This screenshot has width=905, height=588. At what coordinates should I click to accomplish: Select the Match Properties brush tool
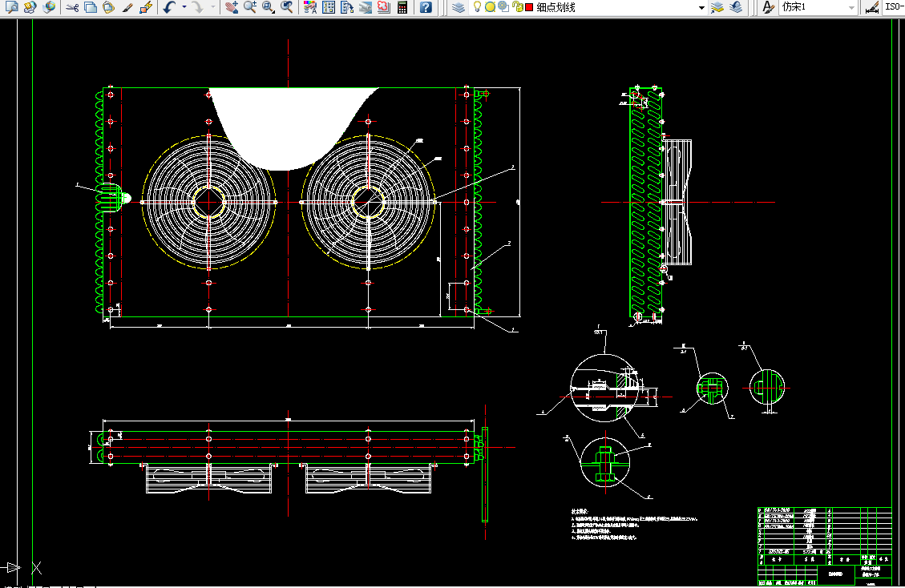(127, 7)
